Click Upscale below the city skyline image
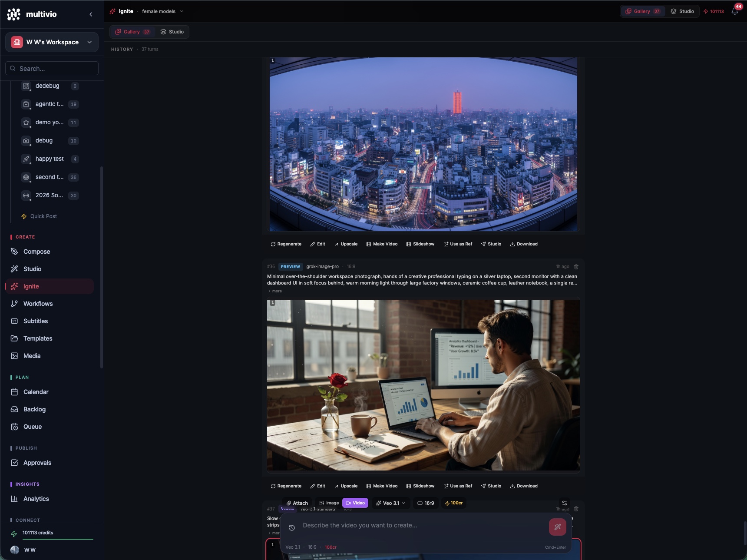 [x=346, y=244]
